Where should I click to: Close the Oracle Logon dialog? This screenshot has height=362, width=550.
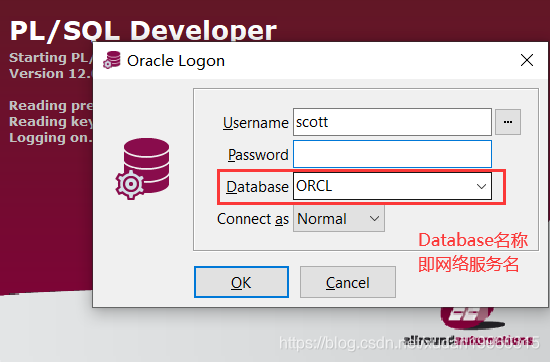click(527, 60)
